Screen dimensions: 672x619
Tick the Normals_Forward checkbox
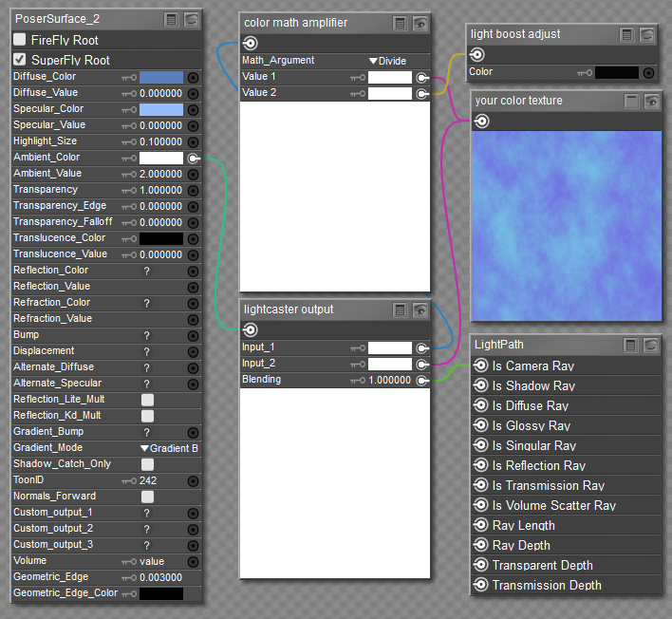pyautogui.click(x=147, y=497)
